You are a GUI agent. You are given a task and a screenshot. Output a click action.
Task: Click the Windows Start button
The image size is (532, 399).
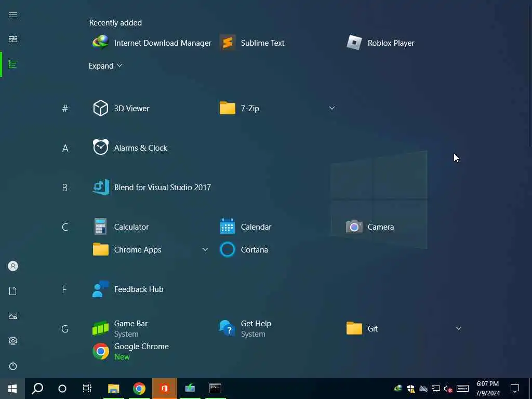12,389
